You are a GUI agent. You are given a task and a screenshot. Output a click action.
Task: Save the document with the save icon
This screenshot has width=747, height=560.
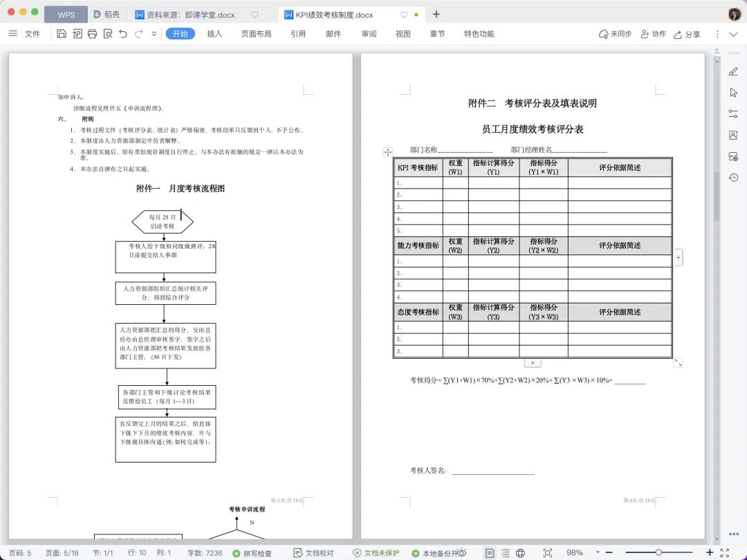coord(62,34)
